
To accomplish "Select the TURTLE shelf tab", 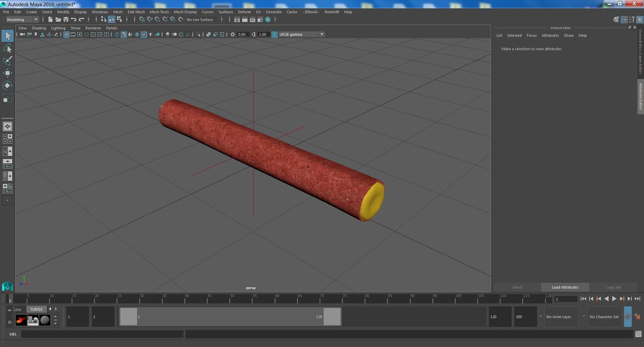I will 36,309.
